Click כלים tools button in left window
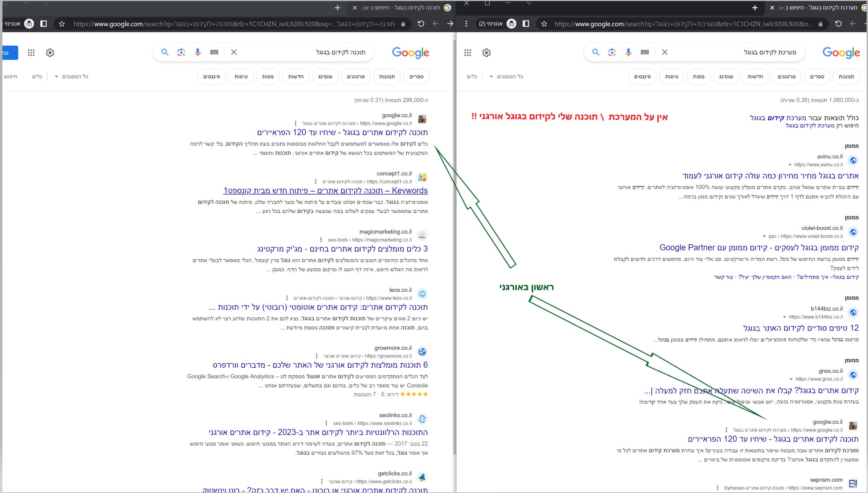 (37, 76)
